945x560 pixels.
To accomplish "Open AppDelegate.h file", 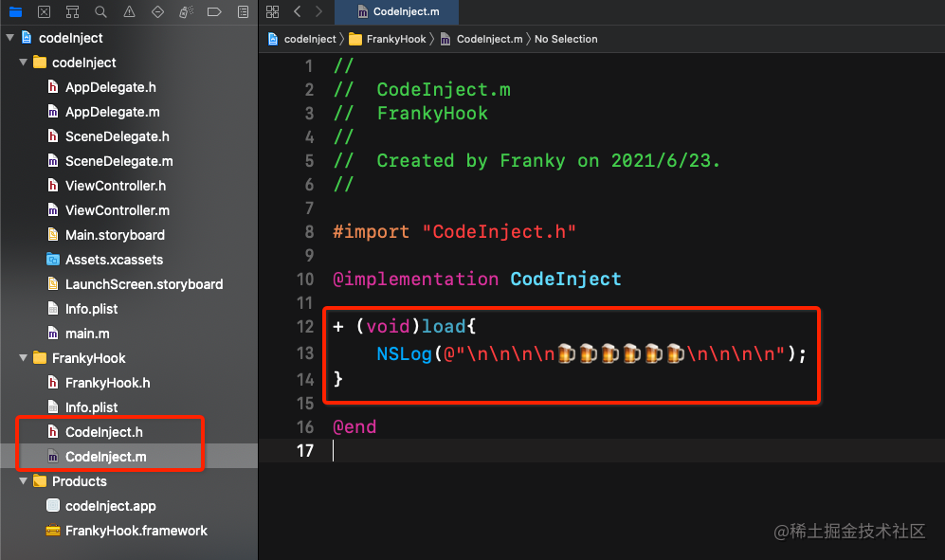I will click(110, 87).
